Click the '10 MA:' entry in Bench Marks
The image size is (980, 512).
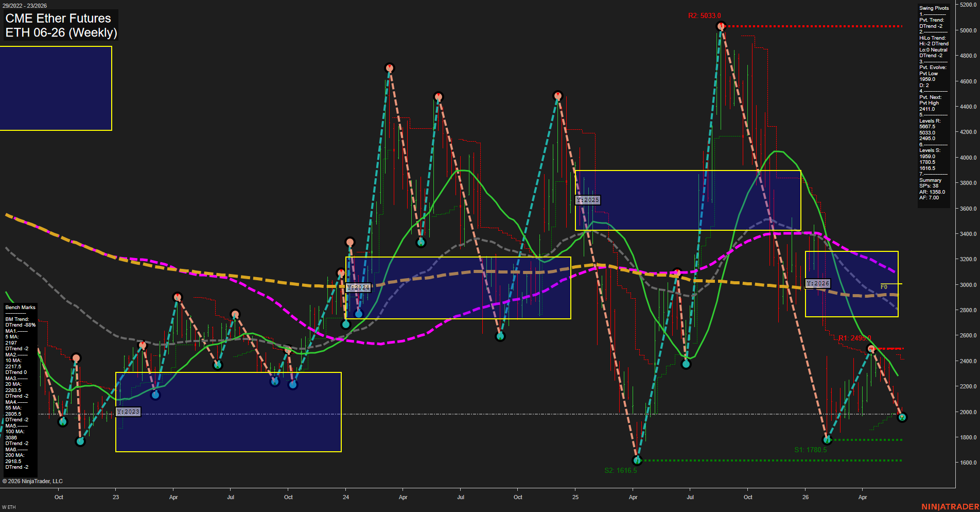click(x=13, y=361)
